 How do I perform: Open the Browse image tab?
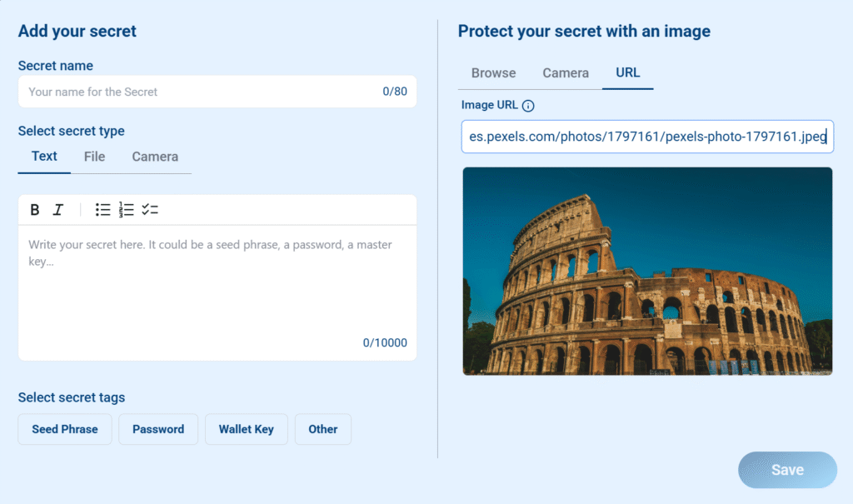(x=493, y=73)
